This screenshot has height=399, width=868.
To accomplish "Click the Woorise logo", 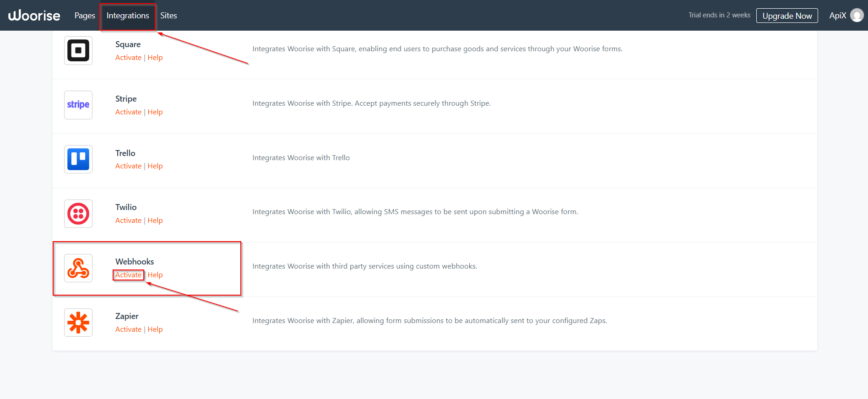I will coord(34,16).
